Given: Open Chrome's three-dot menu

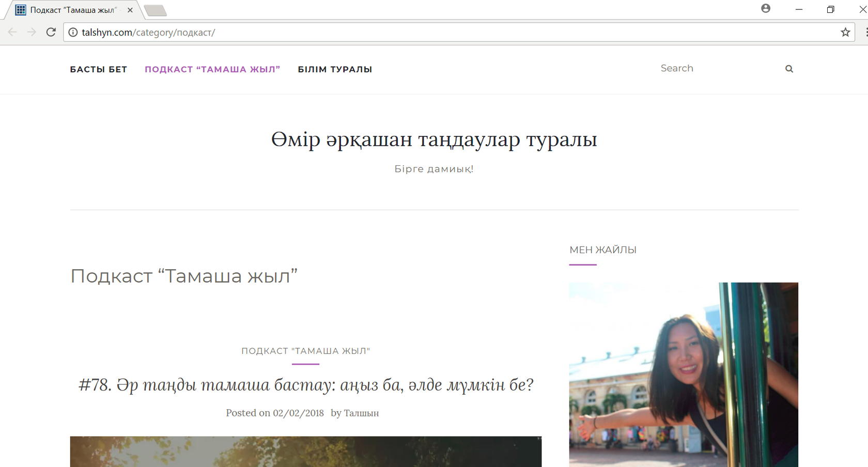Looking at the screenshot, I should pyautogui.click(x=866, y=32).
